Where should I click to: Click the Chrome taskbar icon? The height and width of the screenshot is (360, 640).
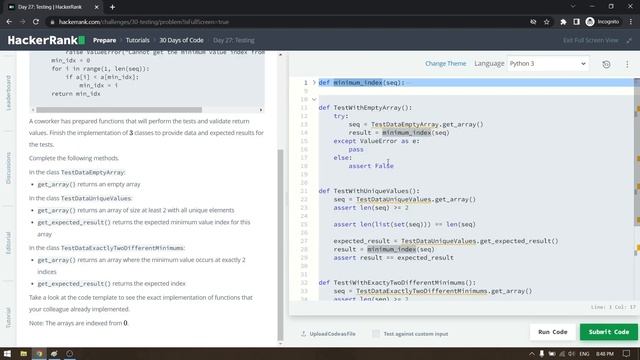tap(39, 353)
